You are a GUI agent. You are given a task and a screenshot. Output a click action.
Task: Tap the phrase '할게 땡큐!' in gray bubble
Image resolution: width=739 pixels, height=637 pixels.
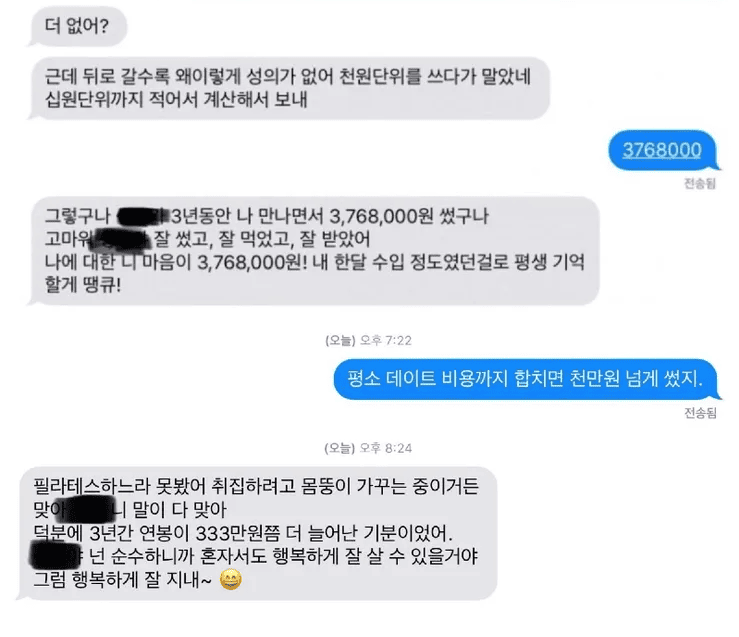(83, 285)
